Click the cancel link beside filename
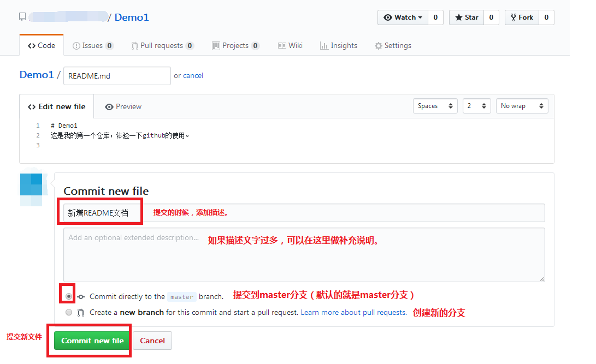The width and height of the screenshot is (596, 364). coord(193,75)
